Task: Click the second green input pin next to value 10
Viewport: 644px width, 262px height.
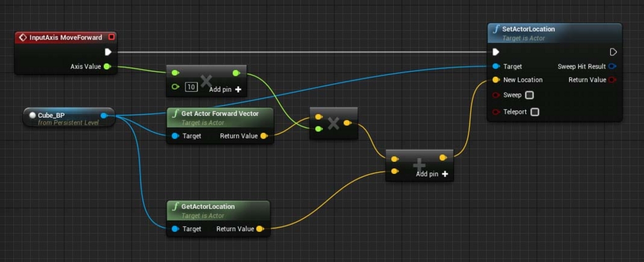Action: [175, 87]
